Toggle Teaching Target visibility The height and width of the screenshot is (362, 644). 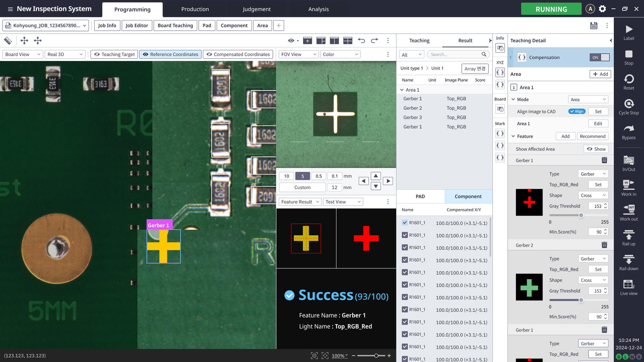pos(114,54)
